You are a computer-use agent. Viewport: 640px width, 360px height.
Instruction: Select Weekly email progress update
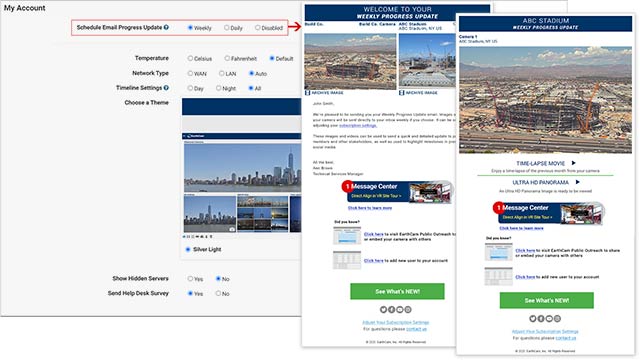(190, 28)
